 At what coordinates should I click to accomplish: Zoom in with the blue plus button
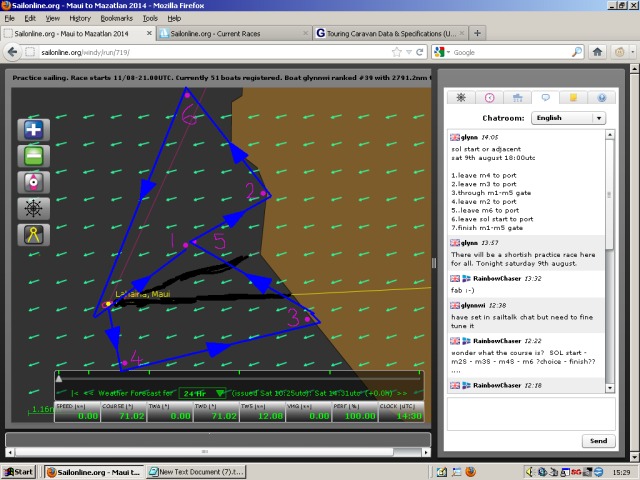[x=33, y=130]
